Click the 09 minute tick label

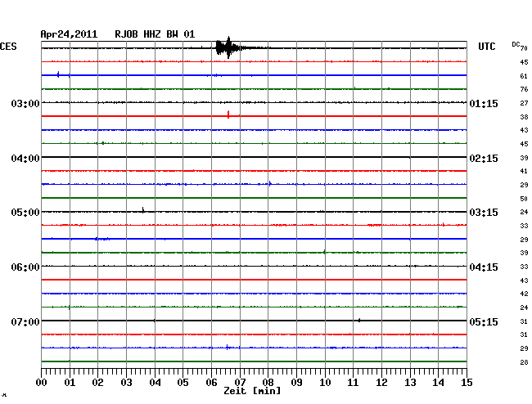296,383
